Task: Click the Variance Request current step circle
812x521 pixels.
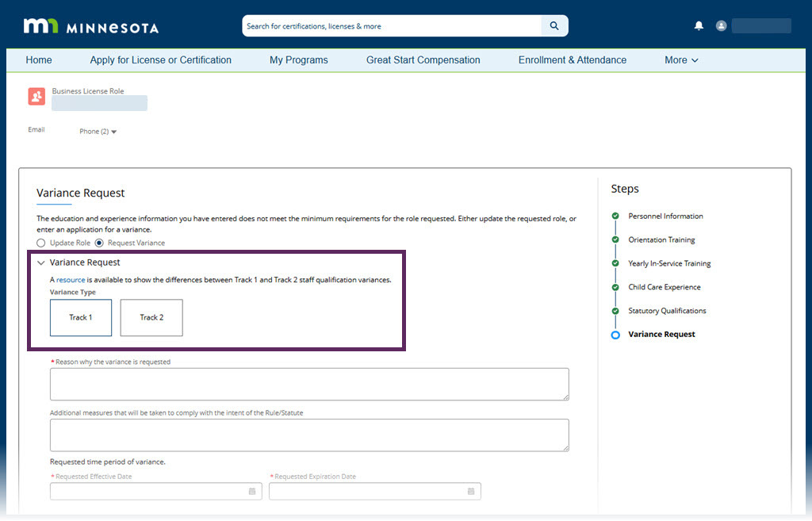Action: point(615,335)
